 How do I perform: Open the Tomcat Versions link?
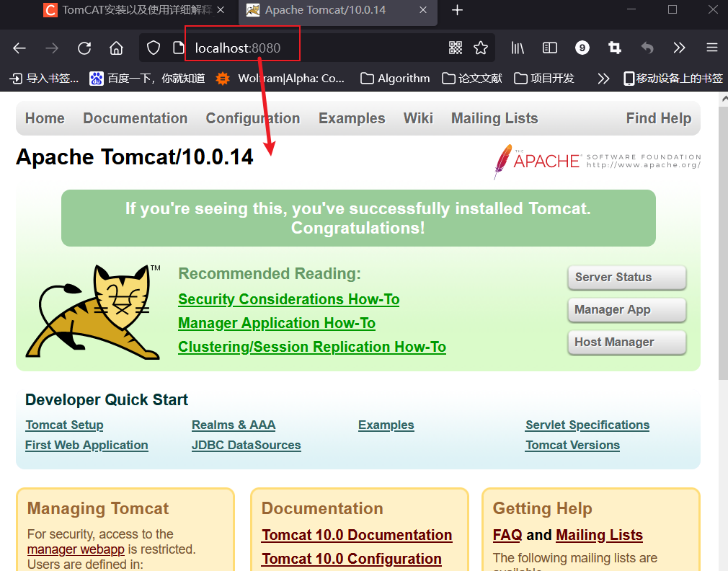coord(572,446)
